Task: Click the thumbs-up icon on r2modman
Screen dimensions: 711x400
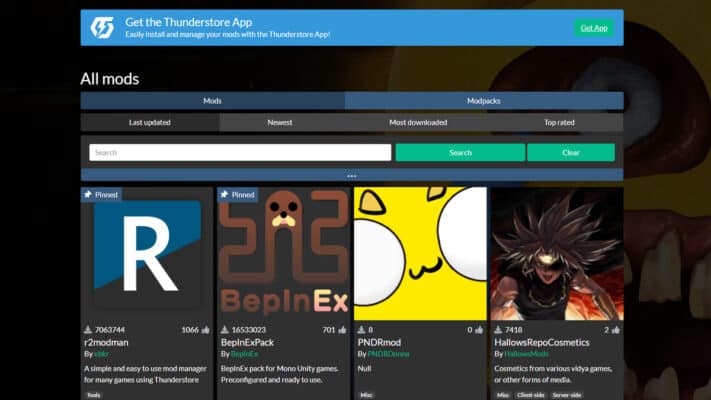Action: click(x=206, y=329)
